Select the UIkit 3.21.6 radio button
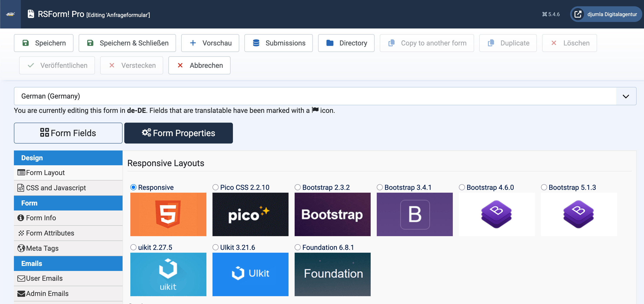 [x=216, y=247]
